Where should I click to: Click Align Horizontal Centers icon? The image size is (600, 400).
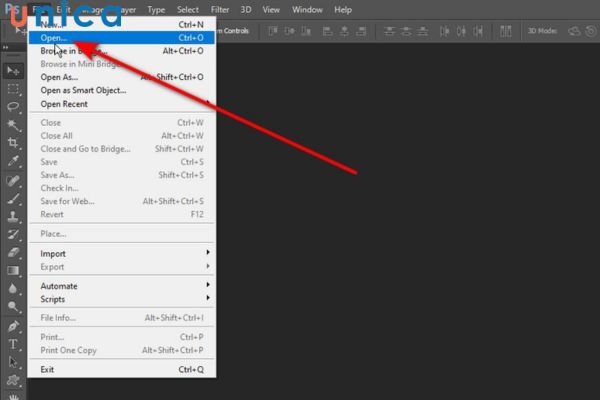pos(344,31)
